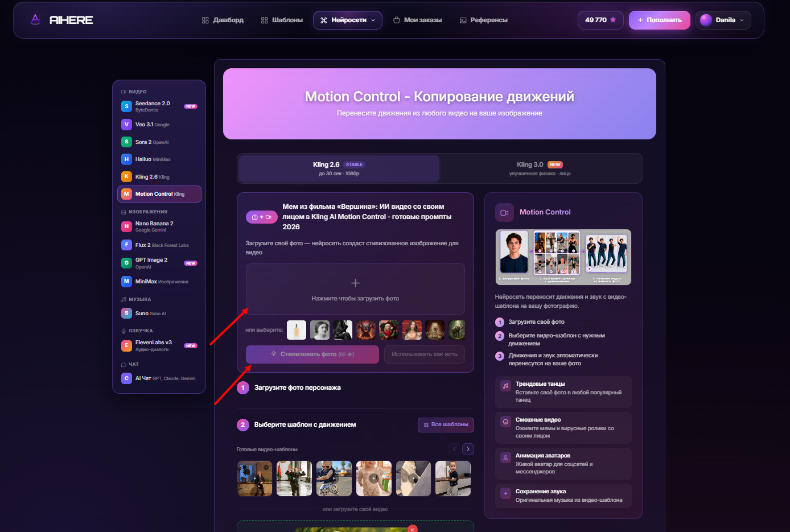Switch to the Kling 2.6 STABLE tab

point(339,168)
